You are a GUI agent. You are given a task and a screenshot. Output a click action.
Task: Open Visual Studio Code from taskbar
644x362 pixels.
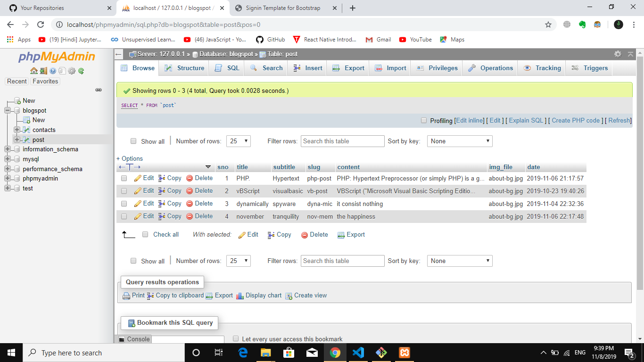pos(358,353)
